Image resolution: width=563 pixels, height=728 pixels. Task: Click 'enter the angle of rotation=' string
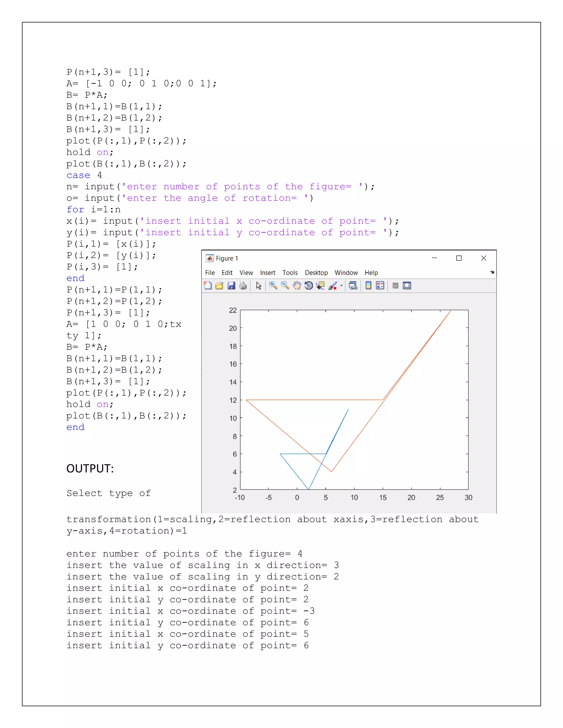click(212, 198)
